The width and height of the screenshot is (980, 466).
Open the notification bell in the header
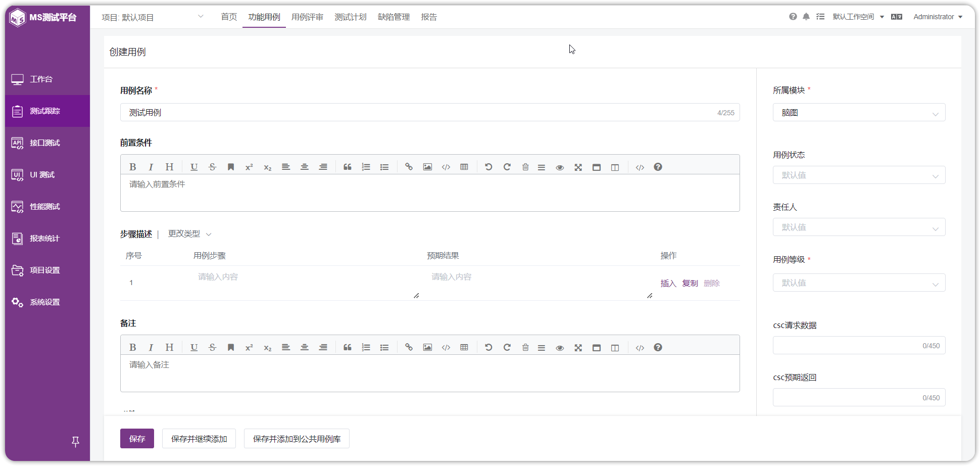(x=806, y=17)
